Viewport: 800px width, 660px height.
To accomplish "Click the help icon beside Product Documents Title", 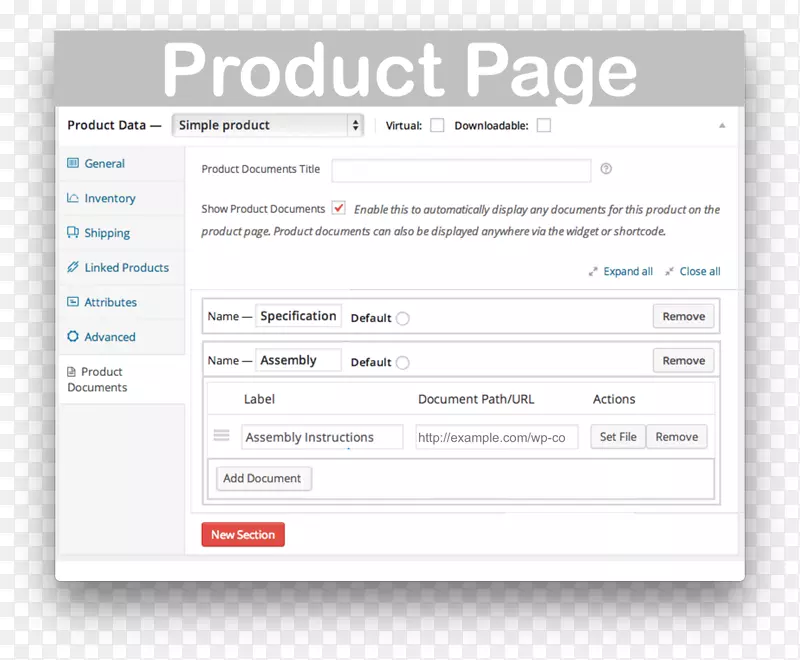I will (606, 169).
